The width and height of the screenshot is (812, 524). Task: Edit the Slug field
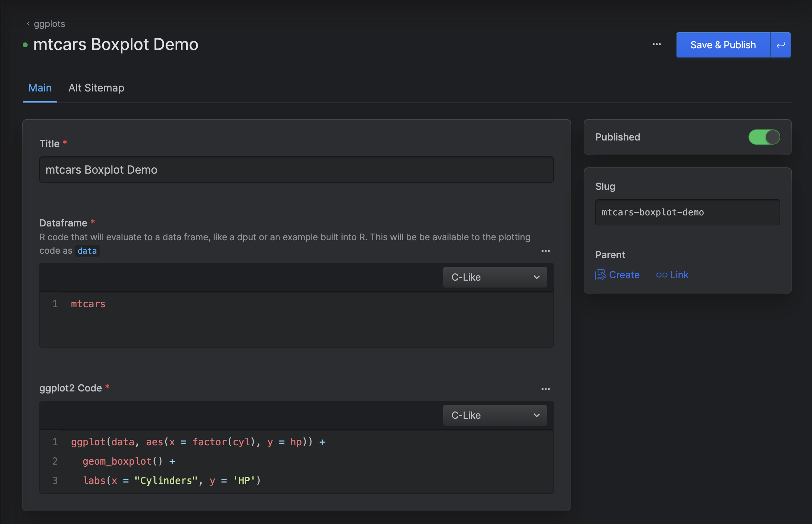pos(687,212)
